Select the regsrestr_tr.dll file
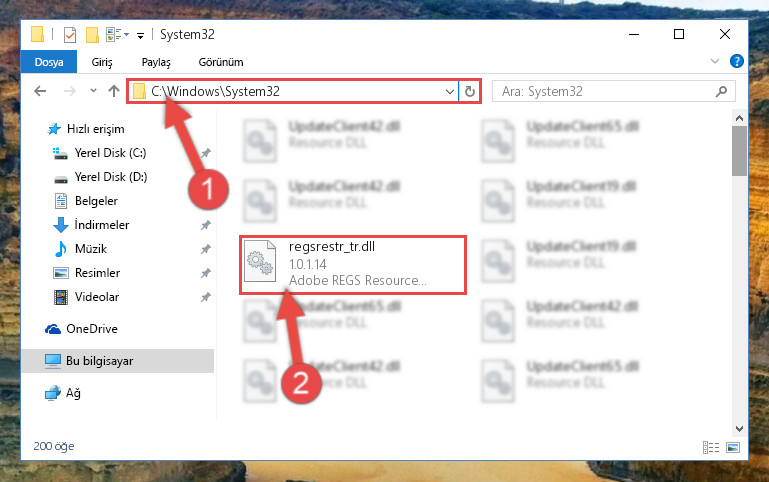This screenshot has height=482, width=769. [x=352, y=264]
